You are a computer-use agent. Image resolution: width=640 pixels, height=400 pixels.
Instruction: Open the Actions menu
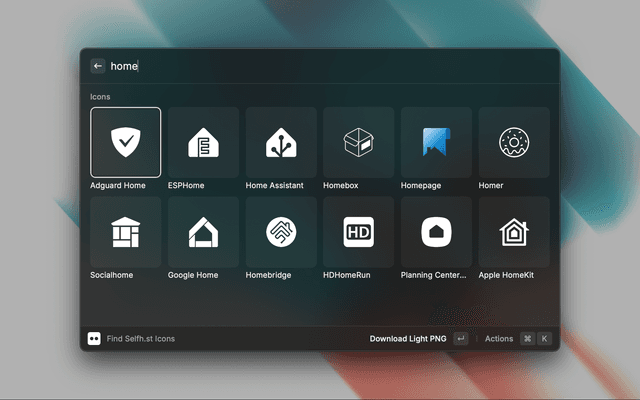[x=499, y=339]
